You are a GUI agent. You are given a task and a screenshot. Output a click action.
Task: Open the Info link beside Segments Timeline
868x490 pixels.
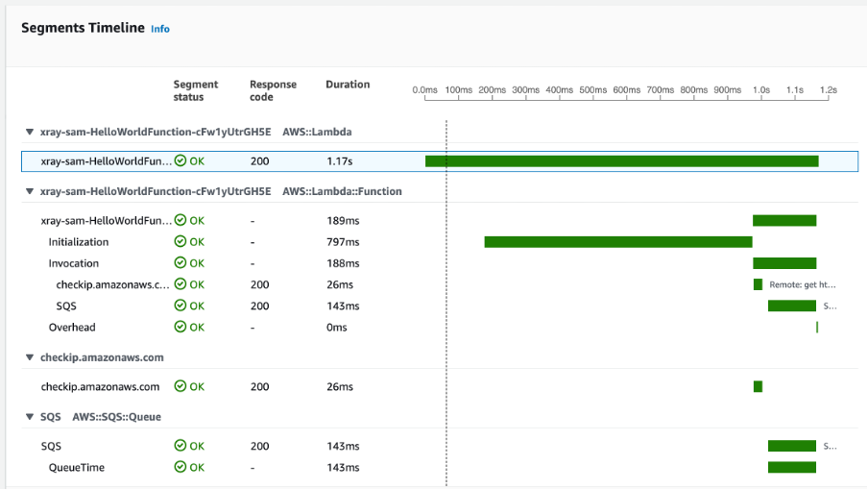pos(160,29)
